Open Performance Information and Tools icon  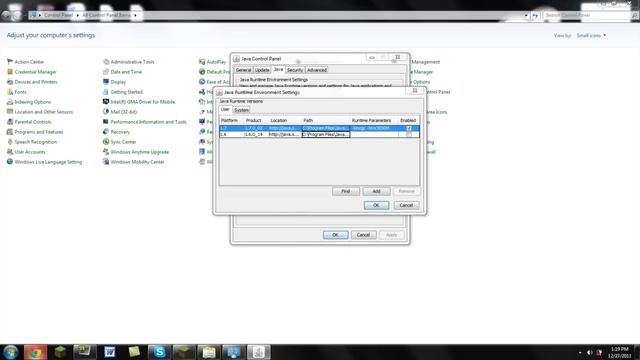click(106, 122)
